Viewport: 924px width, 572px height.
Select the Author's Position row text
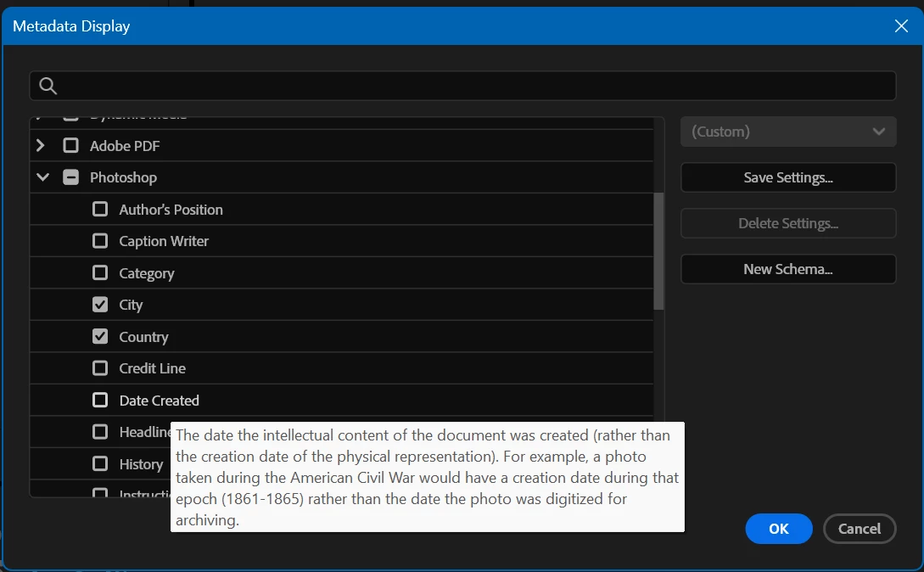171,210
